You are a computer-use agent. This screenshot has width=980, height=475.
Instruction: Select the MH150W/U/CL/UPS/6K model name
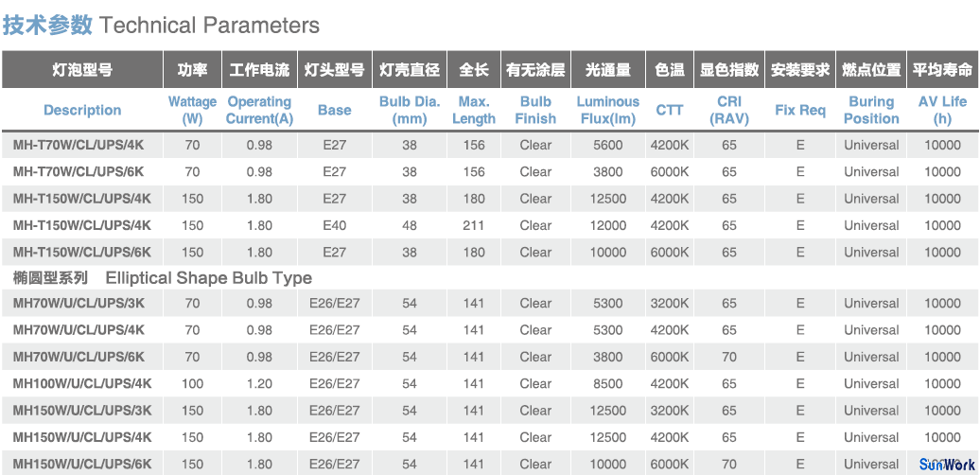(x=82, y=465)
